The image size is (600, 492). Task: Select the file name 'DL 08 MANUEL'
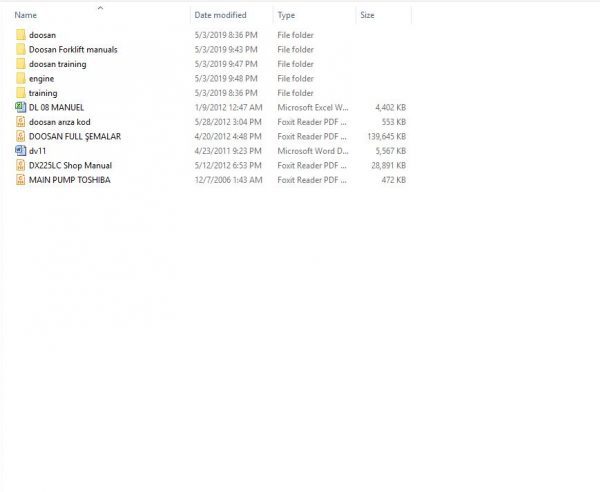(56, 108)
